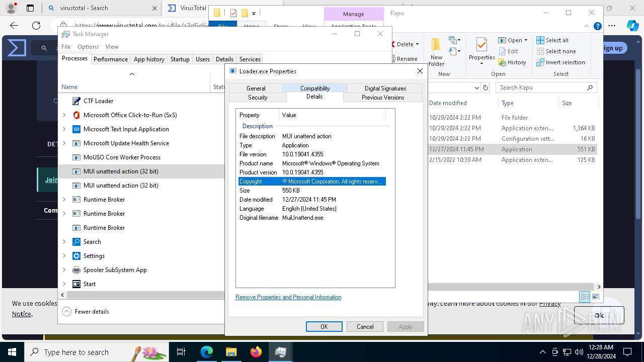Open the Digital Signatures tab
644x362 pixels.
tap(385, 88)
